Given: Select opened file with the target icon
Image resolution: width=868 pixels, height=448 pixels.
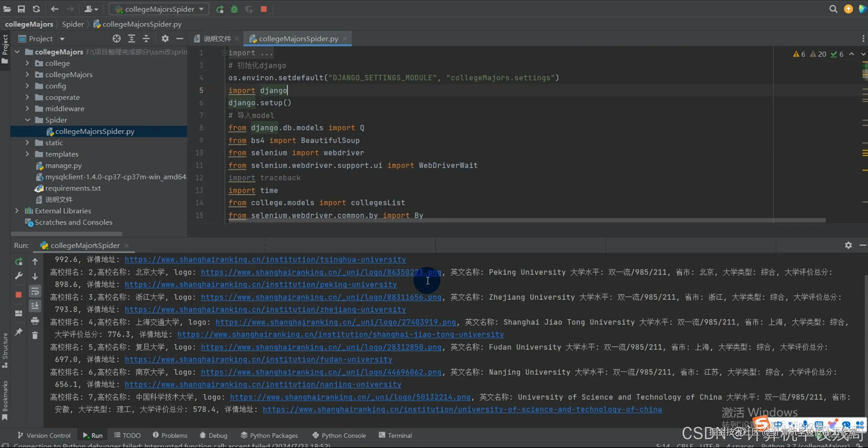Looking at the screenshot, I should [117, 39].
